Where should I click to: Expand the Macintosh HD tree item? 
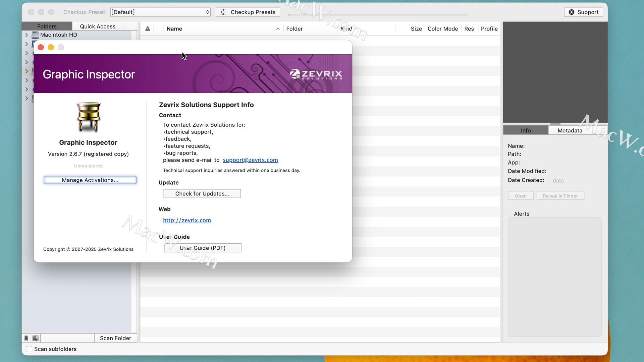(x=26, y=35)
